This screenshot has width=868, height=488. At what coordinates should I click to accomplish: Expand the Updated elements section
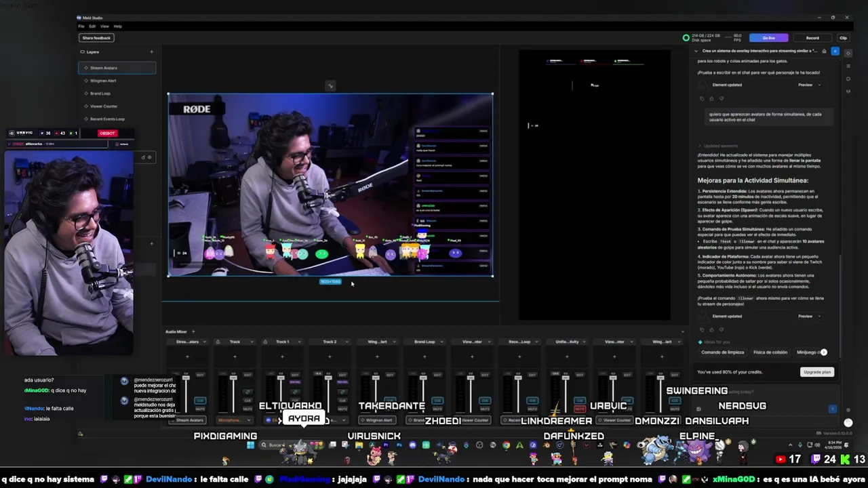coord(718,146)
